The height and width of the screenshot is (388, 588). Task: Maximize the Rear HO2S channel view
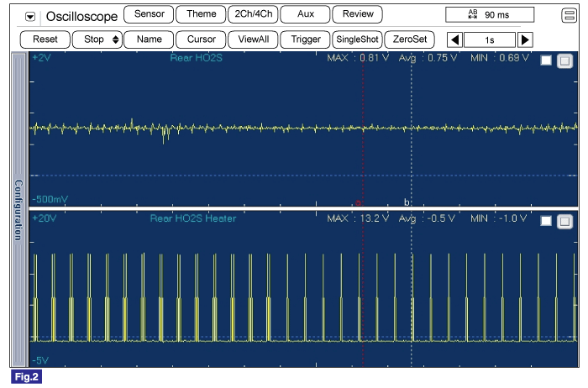pyautogui.click(x=564, y=60)
